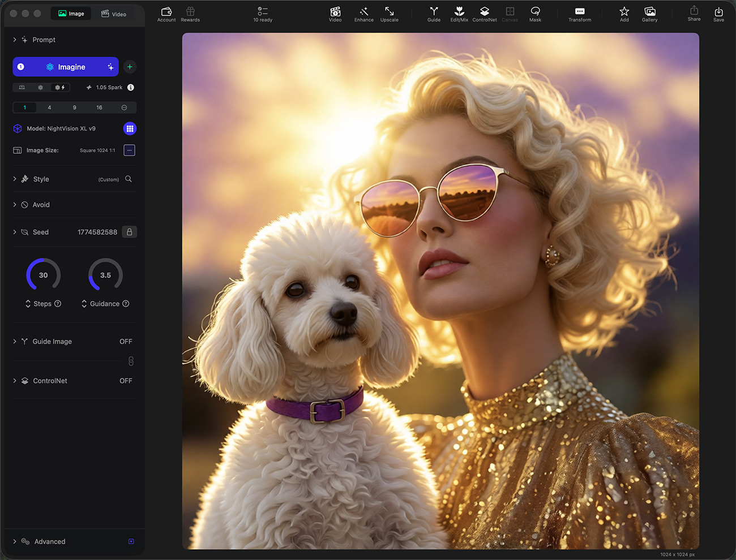Switch to the Video tab
This screenshot has width=736, height=560.
point(114,14)
